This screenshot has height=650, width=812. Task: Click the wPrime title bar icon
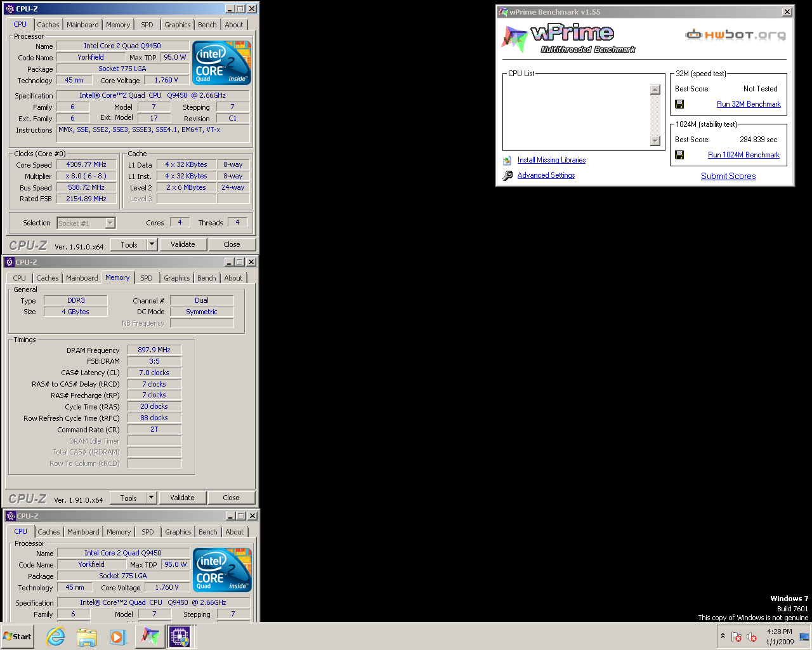coord(504,12)
